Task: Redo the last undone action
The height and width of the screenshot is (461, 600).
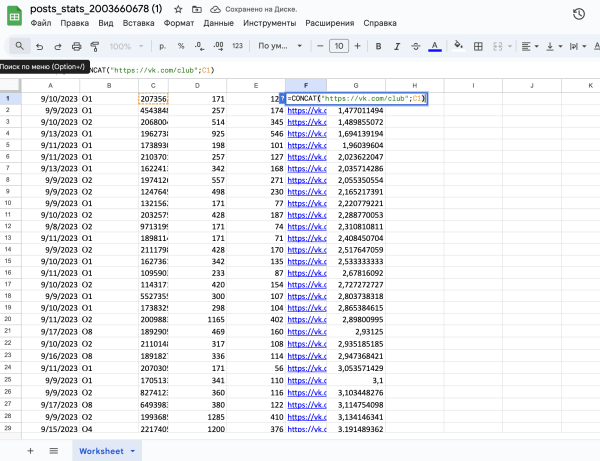Action: pyautogui.click(x=58, y=46)
